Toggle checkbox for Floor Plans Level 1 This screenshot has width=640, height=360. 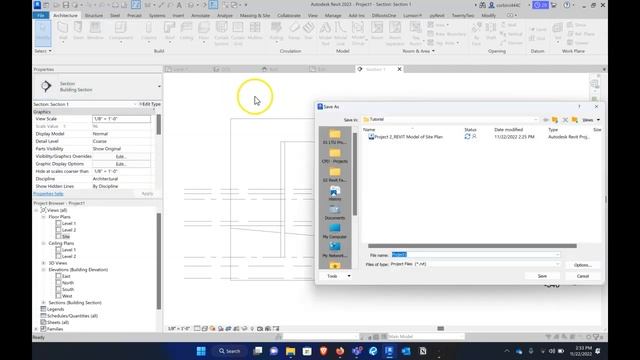[x=58, y=223]
